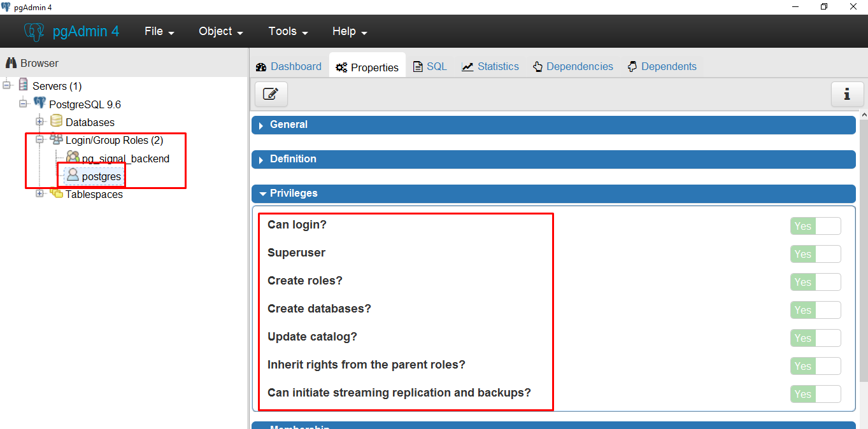The width and height of the screenshot is (868, 429).
Task: Click the Login/Group Roles icon
Action: pos(56,139)
